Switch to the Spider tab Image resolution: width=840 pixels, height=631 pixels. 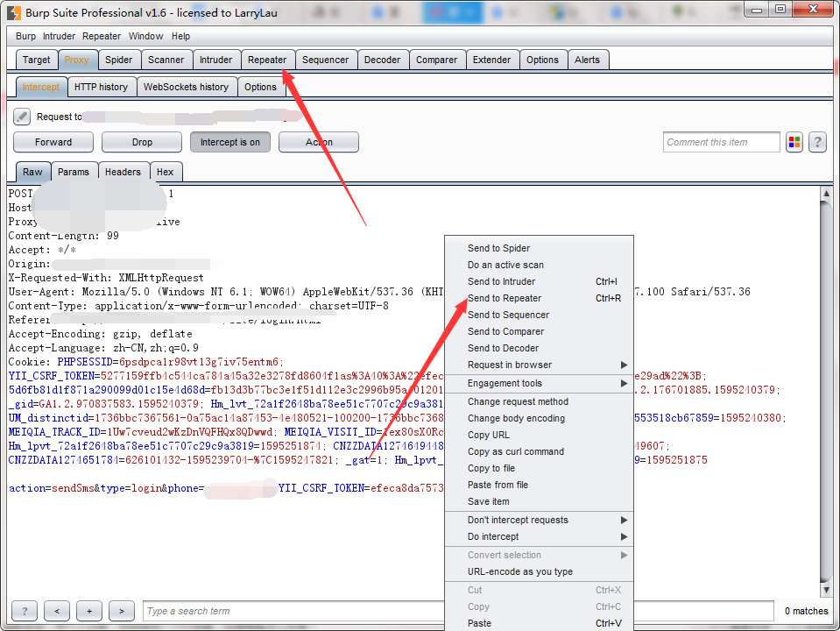pyautogui.click(x=118, y=60)
